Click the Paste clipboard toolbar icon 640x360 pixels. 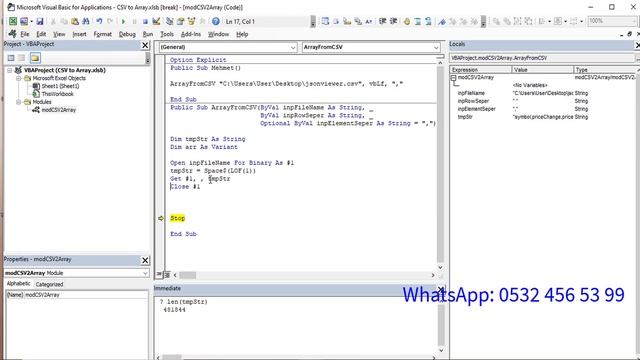click(x=75, y=21)
